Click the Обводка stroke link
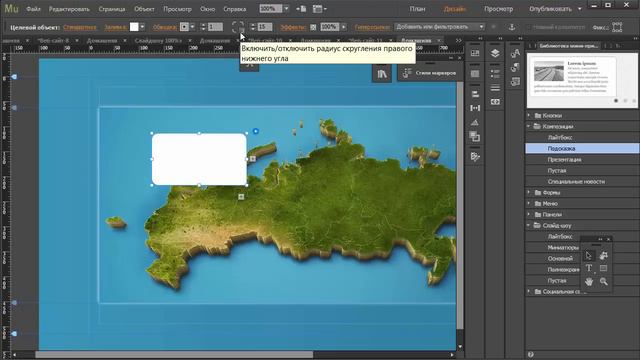The width and height of the screenshot is (640, 360). point(165,27)
